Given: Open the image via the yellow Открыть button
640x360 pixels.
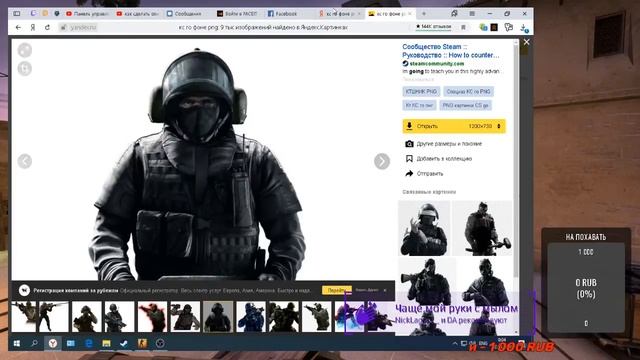Looking at the screenshot, I should [454, 126].
